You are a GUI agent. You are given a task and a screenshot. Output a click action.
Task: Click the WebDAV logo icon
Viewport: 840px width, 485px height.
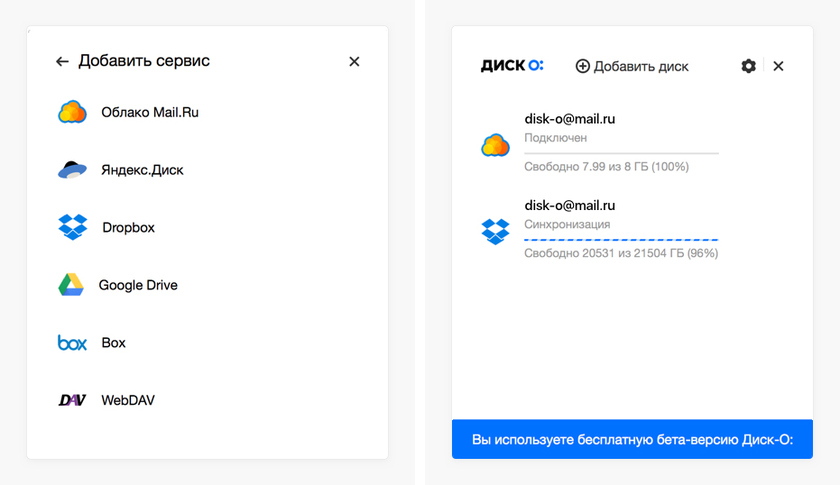pos(72,401)
